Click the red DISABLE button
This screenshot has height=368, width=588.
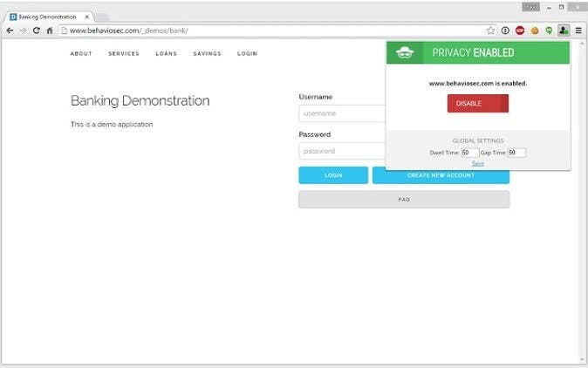478,104
